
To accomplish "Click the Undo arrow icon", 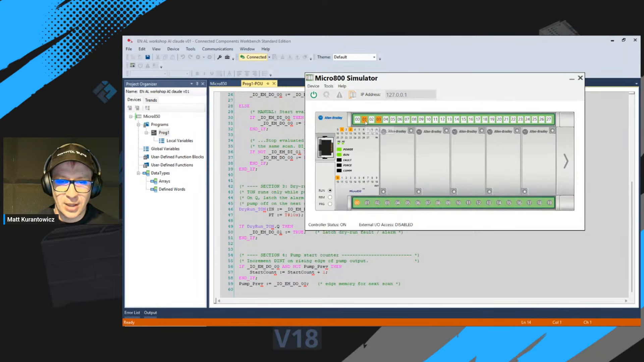I will (182, 57).
